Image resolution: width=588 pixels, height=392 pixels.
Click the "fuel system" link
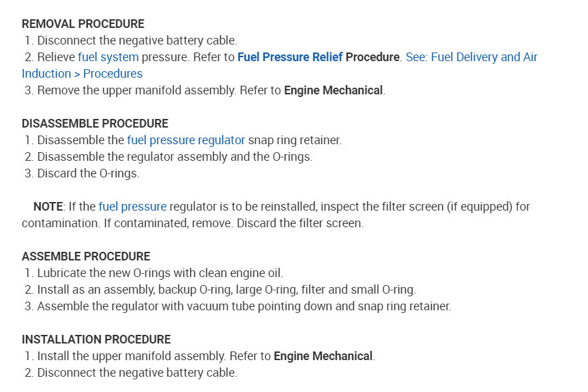coord(108,57)
